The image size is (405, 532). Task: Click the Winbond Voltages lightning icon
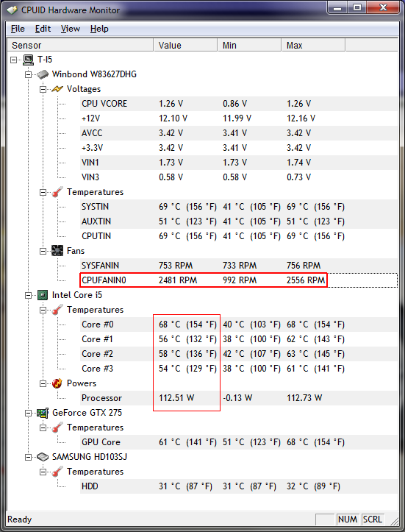57,89
